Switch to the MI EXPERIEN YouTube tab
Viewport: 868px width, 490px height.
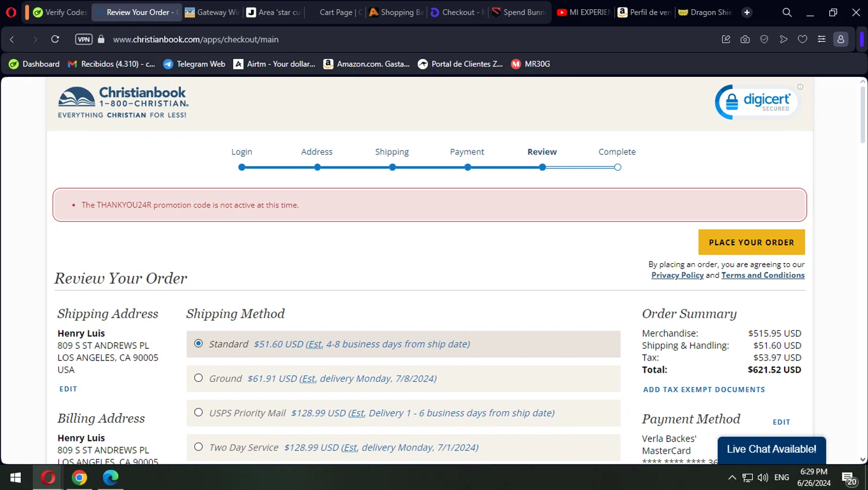[584, 12]
